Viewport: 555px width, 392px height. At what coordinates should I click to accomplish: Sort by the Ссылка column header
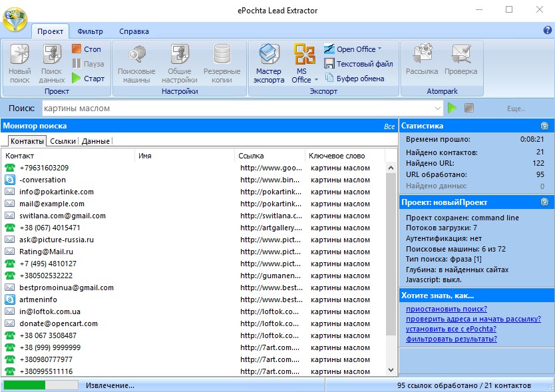click(270, 156)
